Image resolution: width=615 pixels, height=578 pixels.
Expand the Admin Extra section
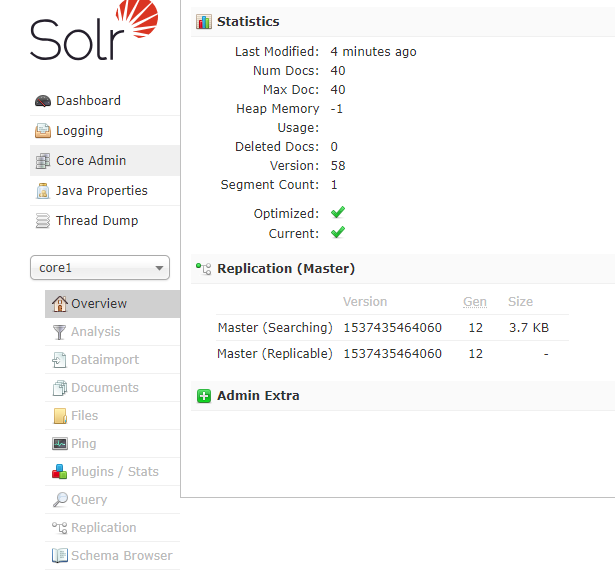258,396
